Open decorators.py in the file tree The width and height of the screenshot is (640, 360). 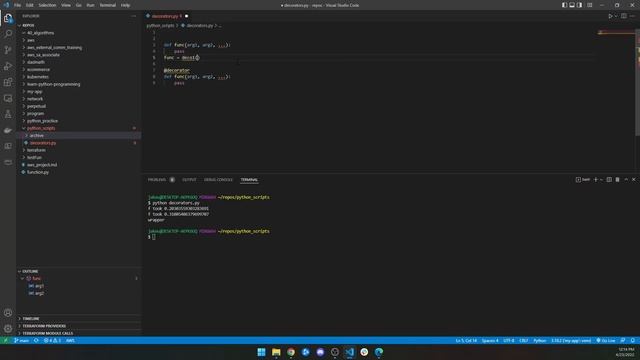point(43,143)
